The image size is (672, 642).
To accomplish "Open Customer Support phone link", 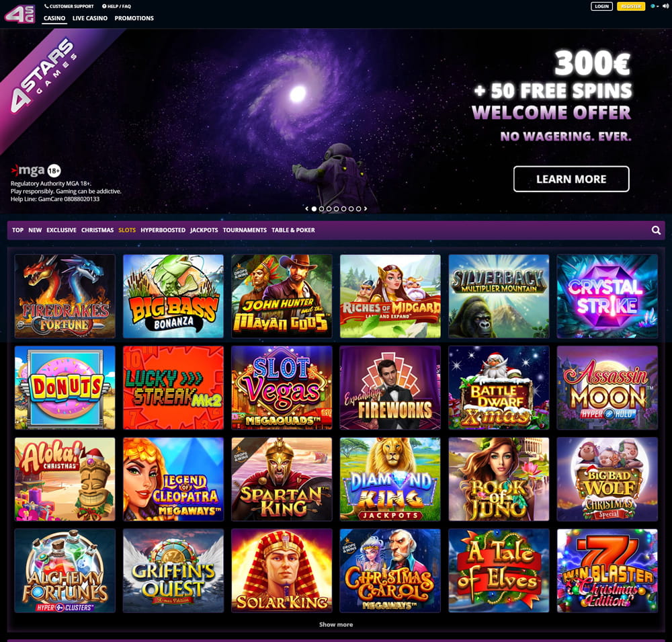I will tap(69, 7).
